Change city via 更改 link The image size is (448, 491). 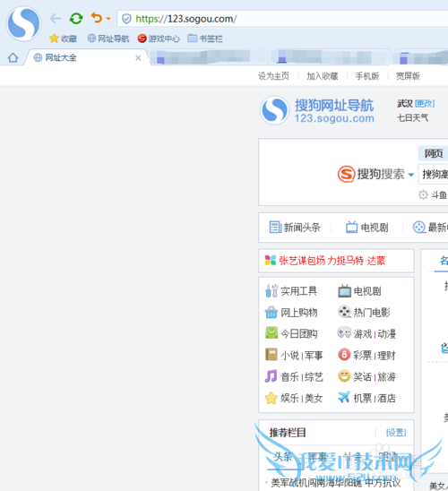pos(425,103)
